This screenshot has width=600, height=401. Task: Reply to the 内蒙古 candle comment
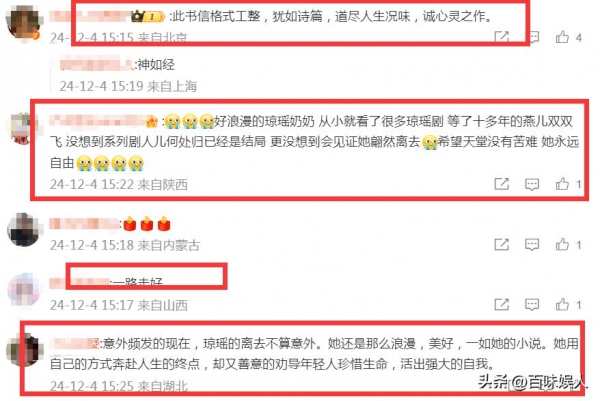click(x=532, y=245)
